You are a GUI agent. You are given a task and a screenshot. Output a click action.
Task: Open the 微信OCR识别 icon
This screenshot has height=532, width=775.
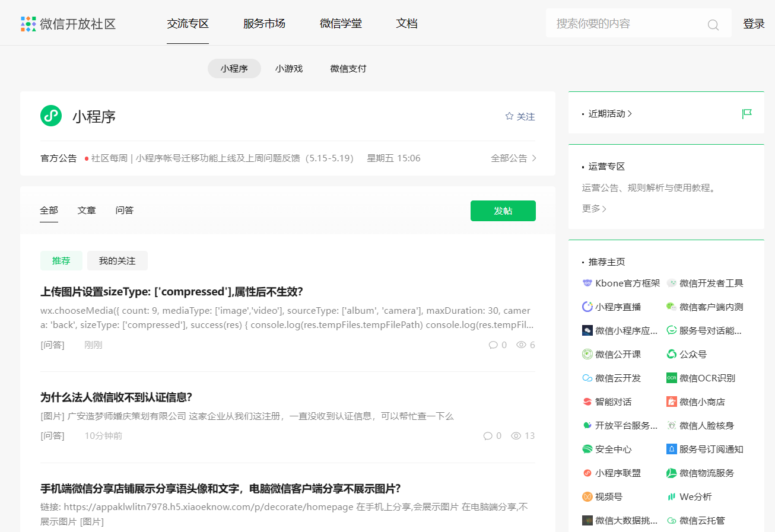click(672, 378)
